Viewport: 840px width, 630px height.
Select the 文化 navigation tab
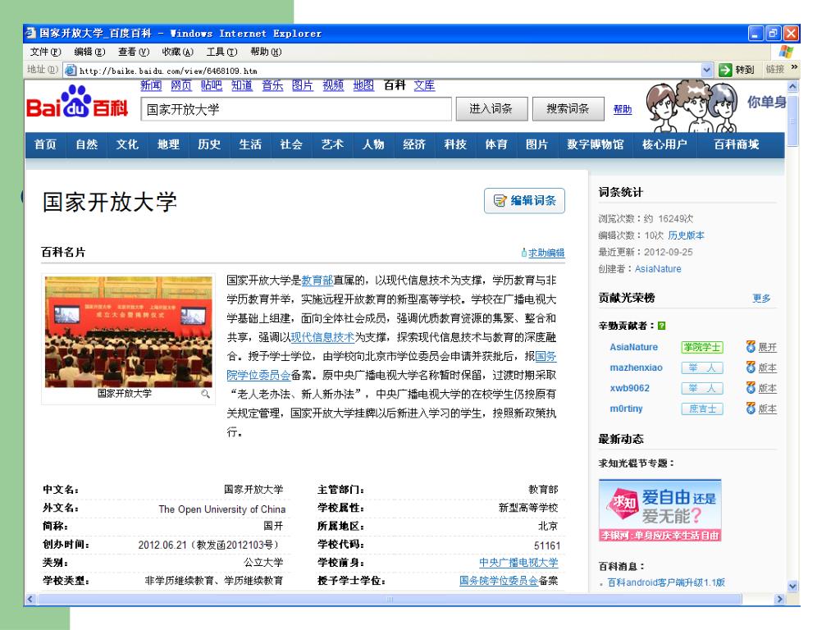point(127,144)
